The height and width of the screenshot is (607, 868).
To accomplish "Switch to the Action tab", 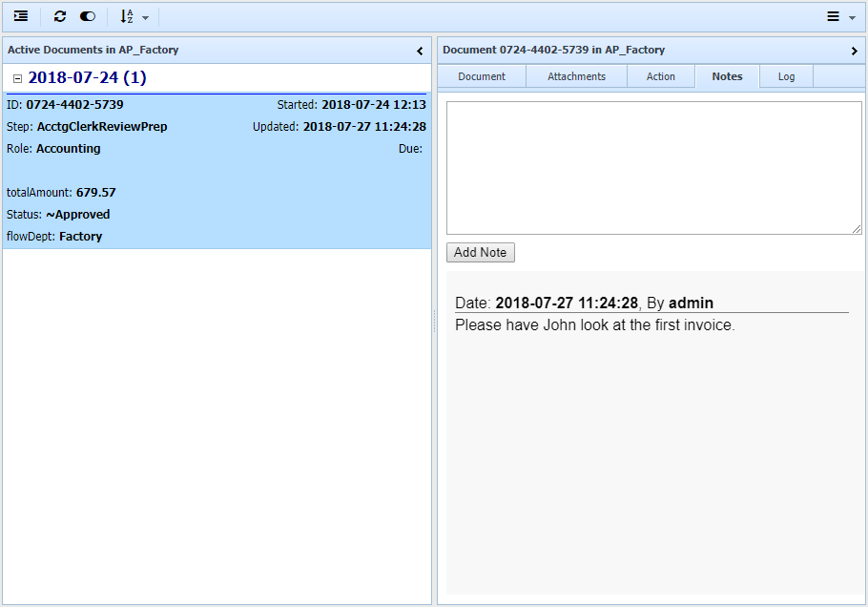I will (x=660, y=76).
